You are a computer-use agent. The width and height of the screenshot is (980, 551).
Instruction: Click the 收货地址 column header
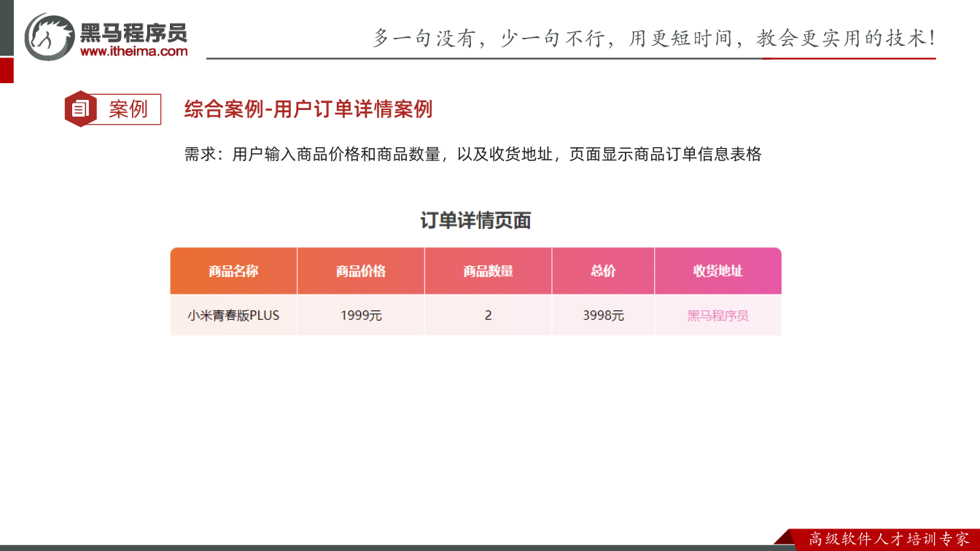pyautogui.click(x=718, y=271)
